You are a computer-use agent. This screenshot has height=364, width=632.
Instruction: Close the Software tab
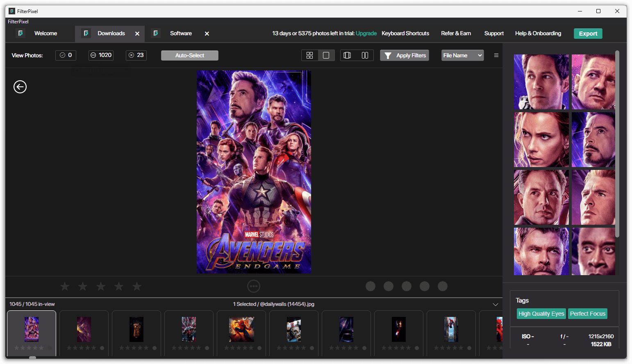click(207, 34)
